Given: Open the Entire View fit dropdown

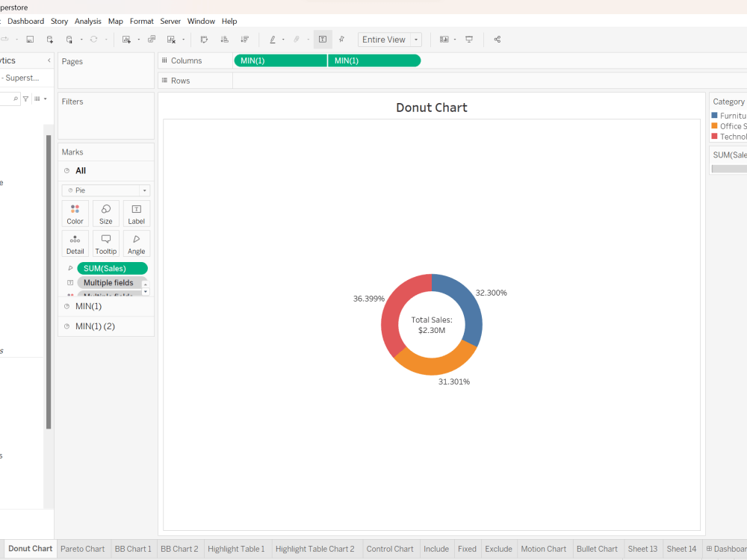Looking at the screenshot, I should (415, 39).
